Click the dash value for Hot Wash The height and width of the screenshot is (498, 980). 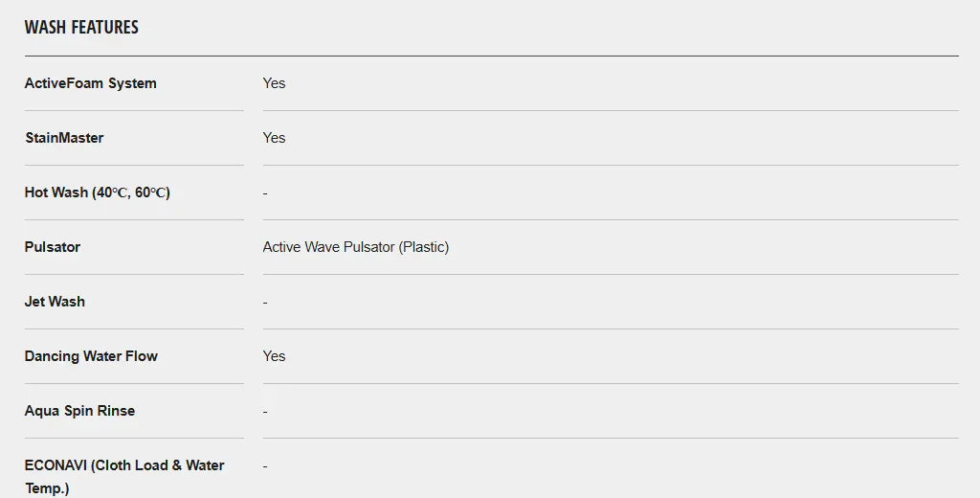(265, 193)
